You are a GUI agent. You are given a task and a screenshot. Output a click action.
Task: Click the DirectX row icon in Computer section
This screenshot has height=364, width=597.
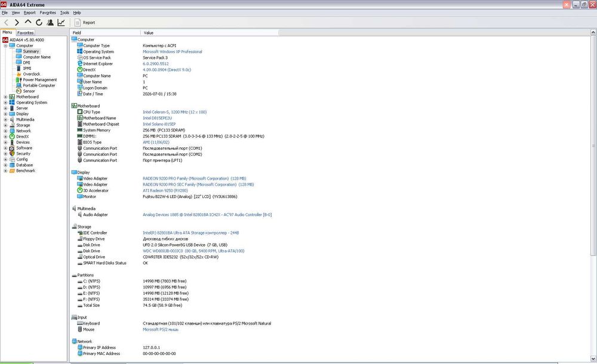[80, 70]
